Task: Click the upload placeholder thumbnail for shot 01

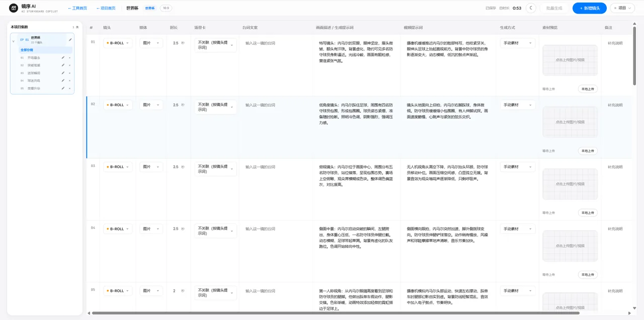Action: 570,60
